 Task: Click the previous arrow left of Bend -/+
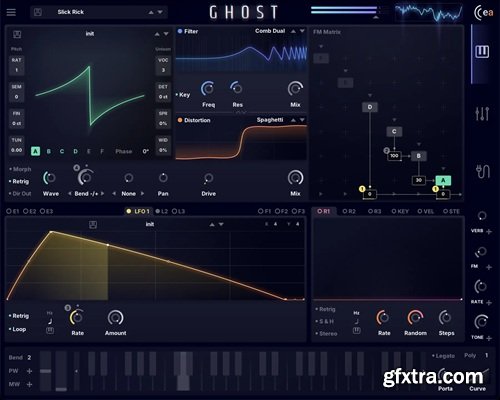[x=70, y=194]
